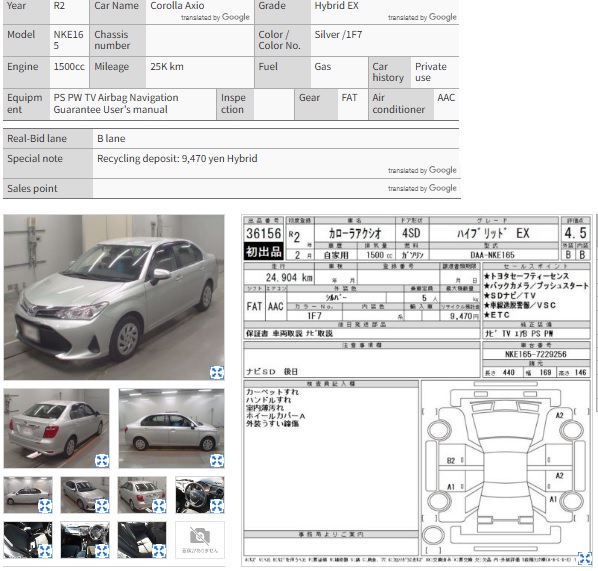Open the small side-view car thumbnail
Screen dimensions: 598x571
click(28, 495)
